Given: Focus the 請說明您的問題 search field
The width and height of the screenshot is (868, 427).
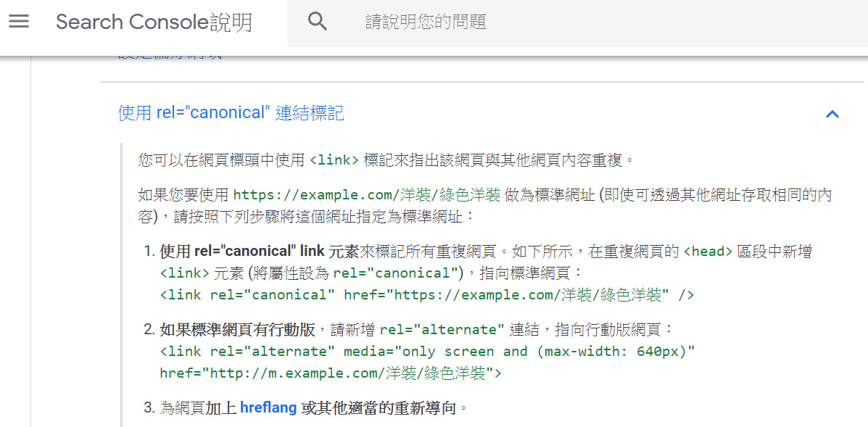Looking at the screenshot, I should pyautogui.click(x=609, y=22).
